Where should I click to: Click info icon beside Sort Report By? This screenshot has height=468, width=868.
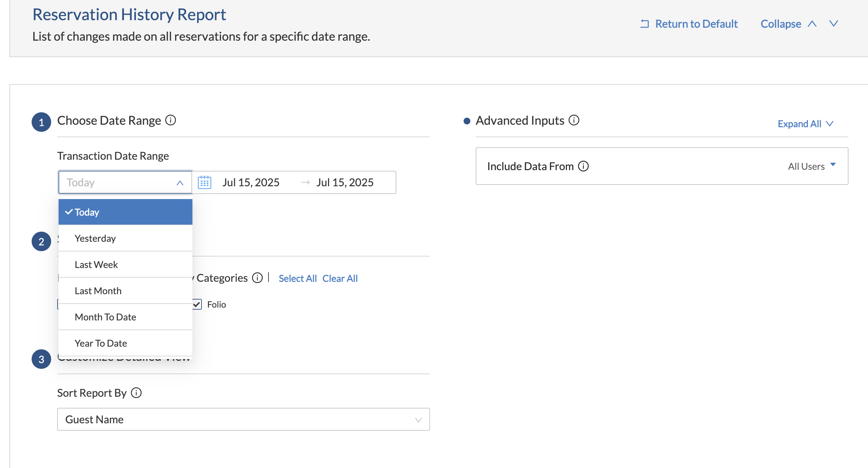(x=136, y=393)
